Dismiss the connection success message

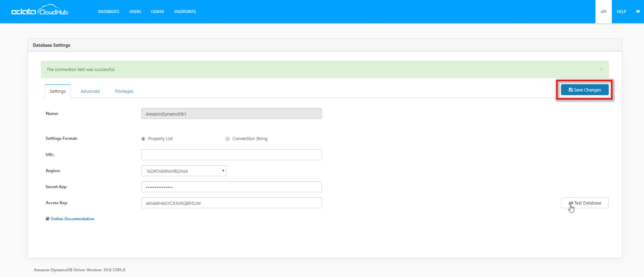pos(601,70)
